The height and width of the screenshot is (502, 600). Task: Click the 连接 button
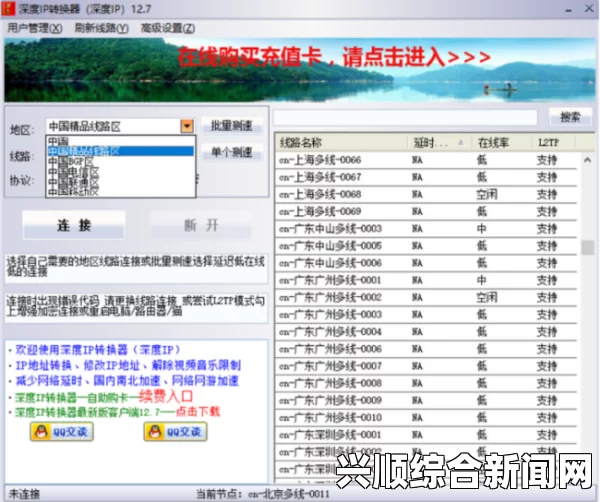click(x=74, y=225)
